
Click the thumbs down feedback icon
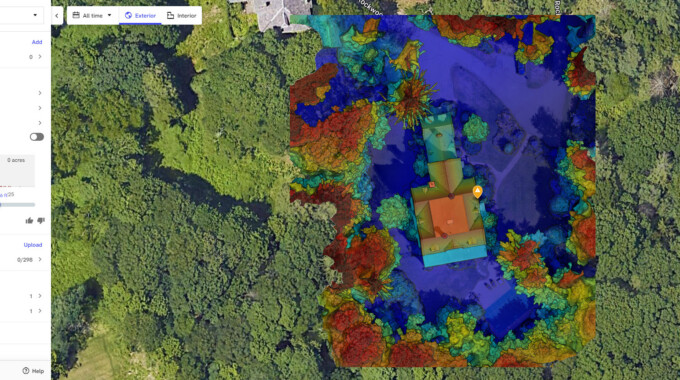[x=41, y=220]
